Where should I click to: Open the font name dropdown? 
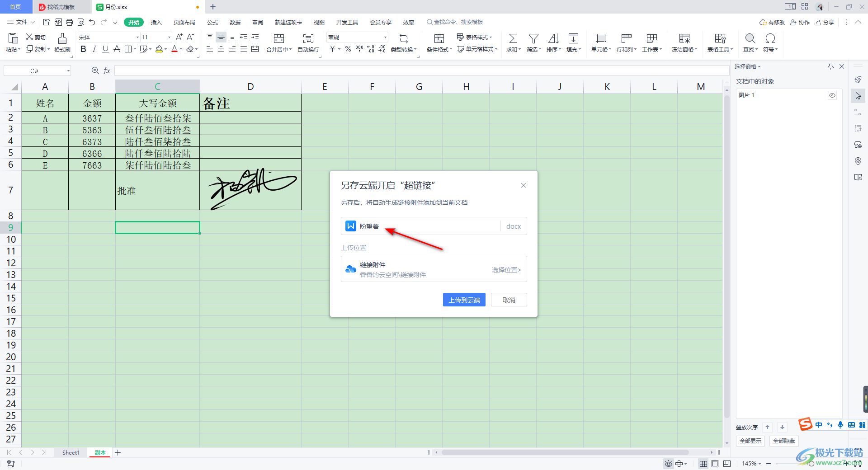138,37
